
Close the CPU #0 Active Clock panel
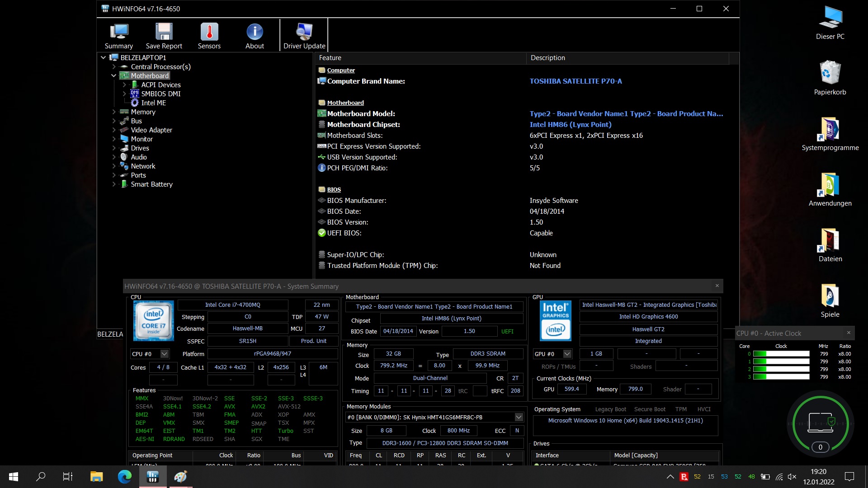pos(849,333)
